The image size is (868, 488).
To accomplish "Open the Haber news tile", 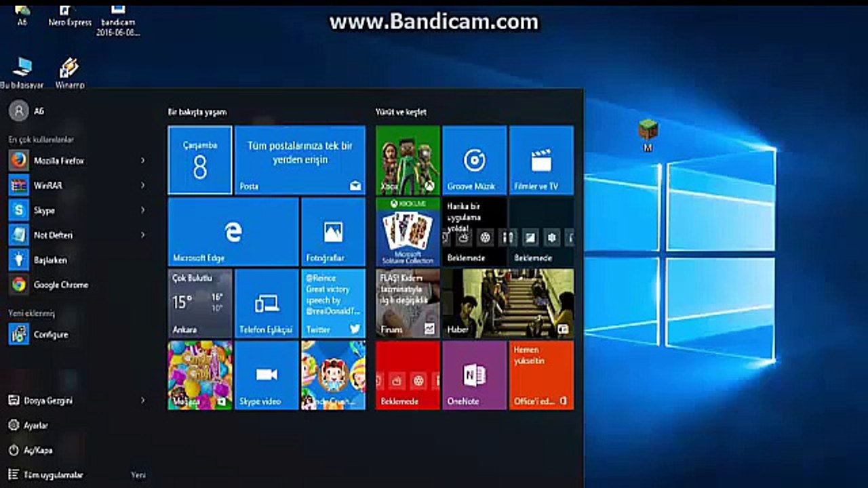I will [x=508, y=303].
